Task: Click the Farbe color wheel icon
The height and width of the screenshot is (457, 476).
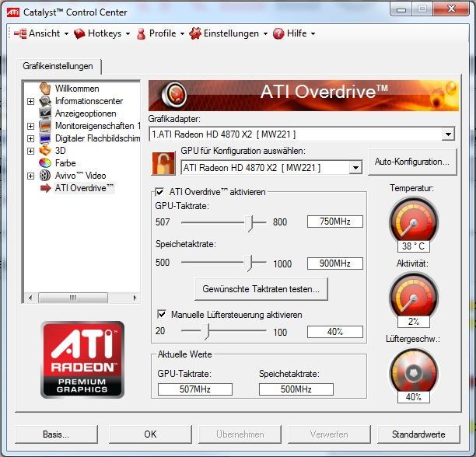Action: pyautogui.click(x=45, y=163)
